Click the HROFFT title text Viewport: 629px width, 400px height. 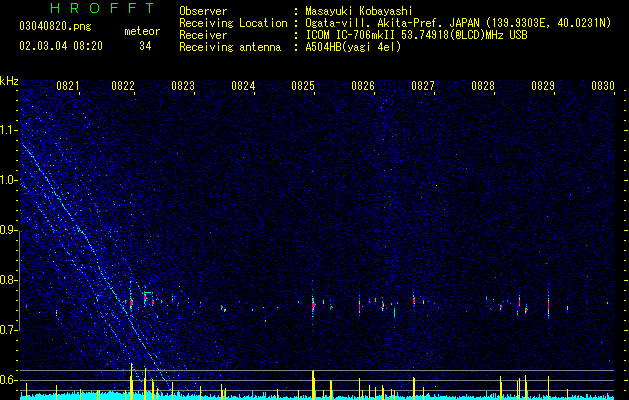[x=102, y=8]
